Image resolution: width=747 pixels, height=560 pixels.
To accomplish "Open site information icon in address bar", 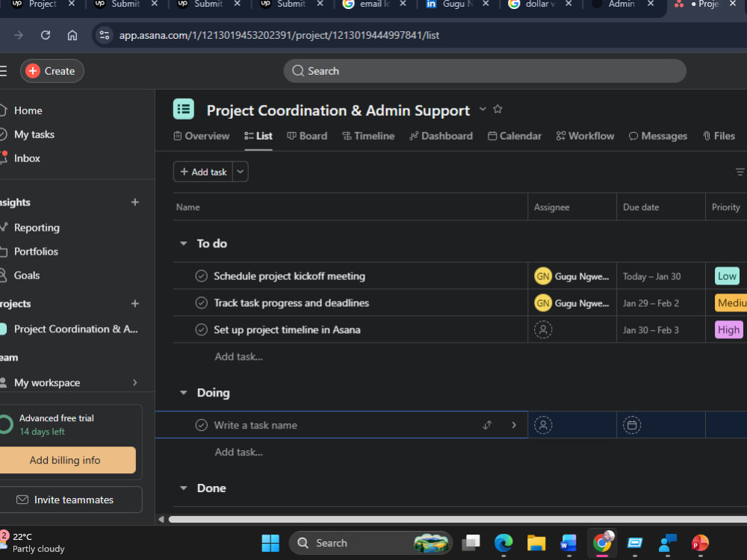I will pos(105,35).
